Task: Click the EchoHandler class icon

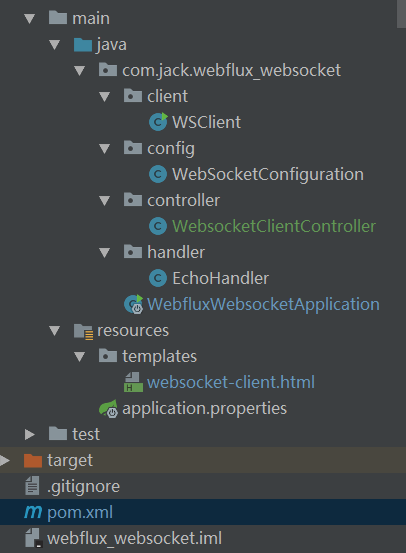Action: (x=158, y=278)
